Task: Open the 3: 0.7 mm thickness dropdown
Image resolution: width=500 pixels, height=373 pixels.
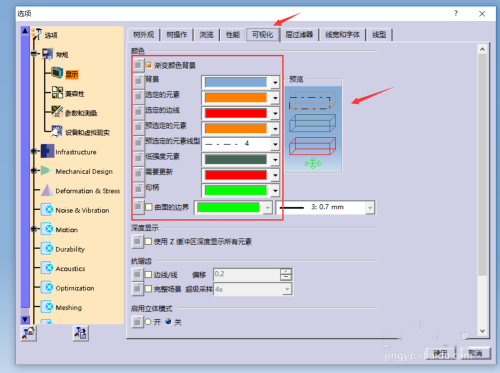Action: pyautogui.click(x=370, y=208)
